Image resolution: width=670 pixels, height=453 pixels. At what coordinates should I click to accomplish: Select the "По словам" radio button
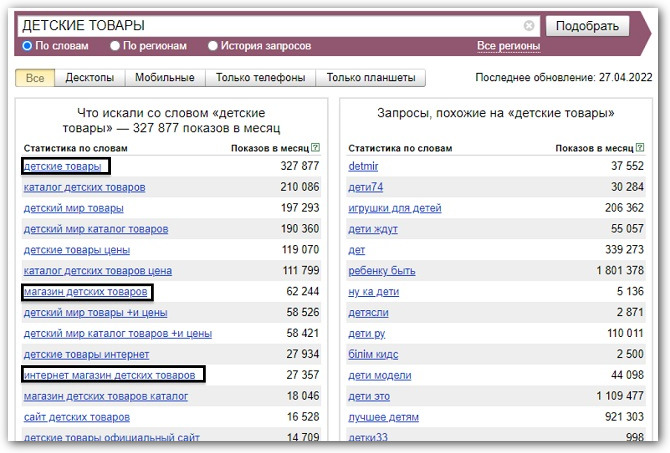click(28, 46)
